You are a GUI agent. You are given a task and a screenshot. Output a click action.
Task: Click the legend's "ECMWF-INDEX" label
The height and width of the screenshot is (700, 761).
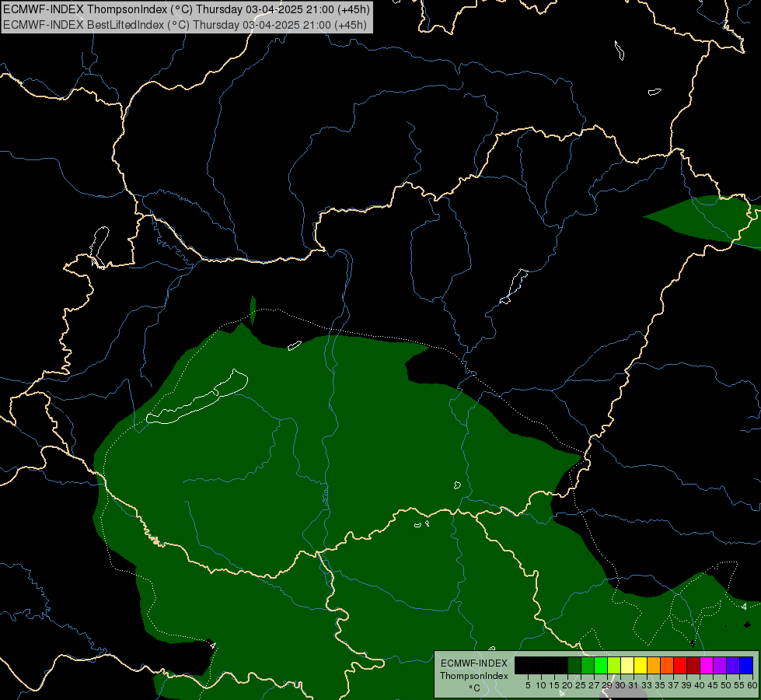[x=474, y=663]
